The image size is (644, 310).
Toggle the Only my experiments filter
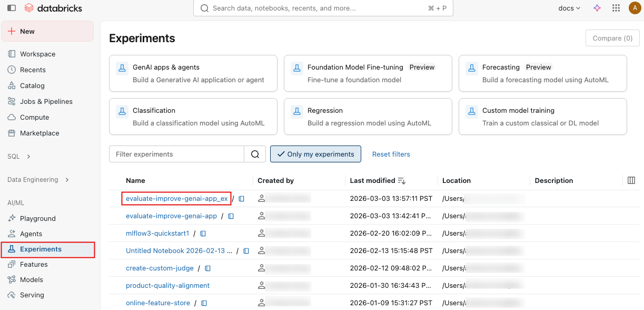point(315,154)
